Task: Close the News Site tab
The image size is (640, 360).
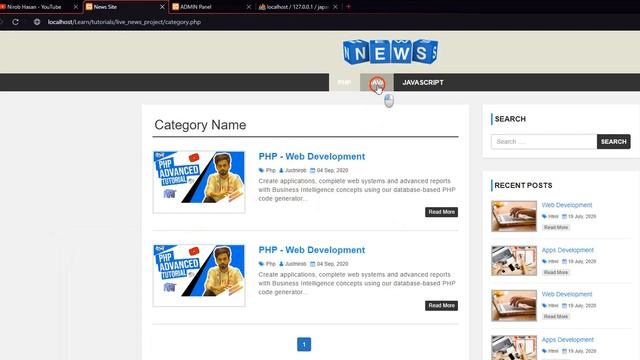Action: (x=162, y=7)
